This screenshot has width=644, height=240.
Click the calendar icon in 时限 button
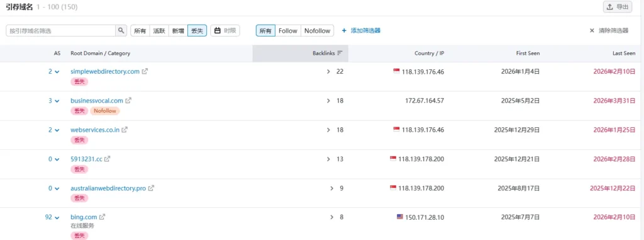(x=218, y=30)
